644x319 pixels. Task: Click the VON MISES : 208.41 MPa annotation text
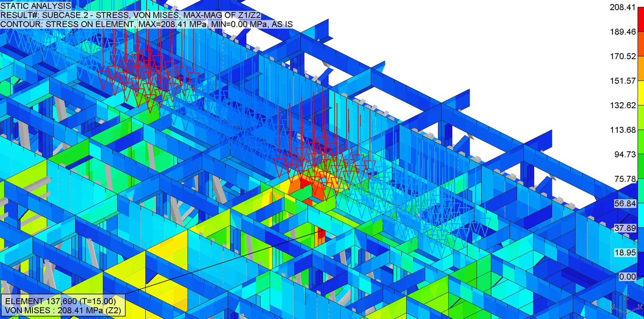click(63, 310)
